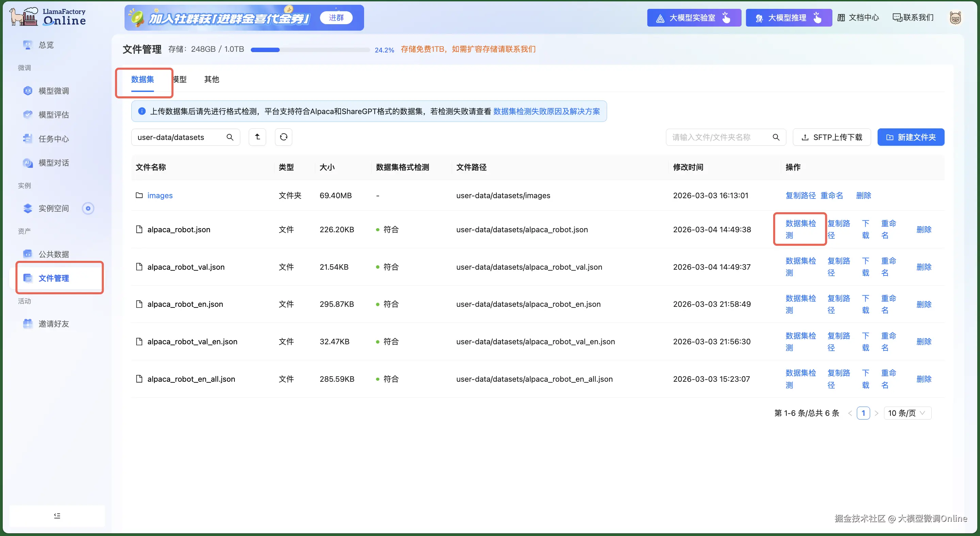Open the 公共数据 sidebar item
The height and width of the screenshot is (536, 980).
(x=54, y=254)
